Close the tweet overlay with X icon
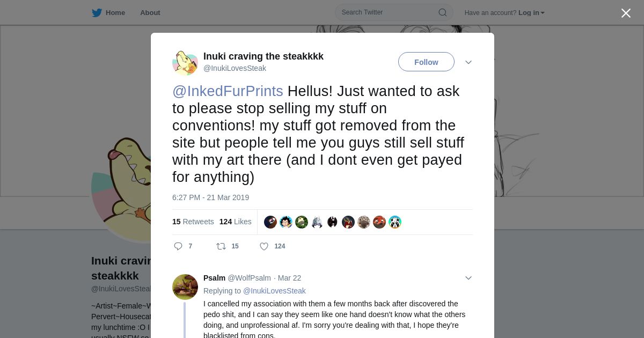644x338 pixels. click(x=626, y=13)
